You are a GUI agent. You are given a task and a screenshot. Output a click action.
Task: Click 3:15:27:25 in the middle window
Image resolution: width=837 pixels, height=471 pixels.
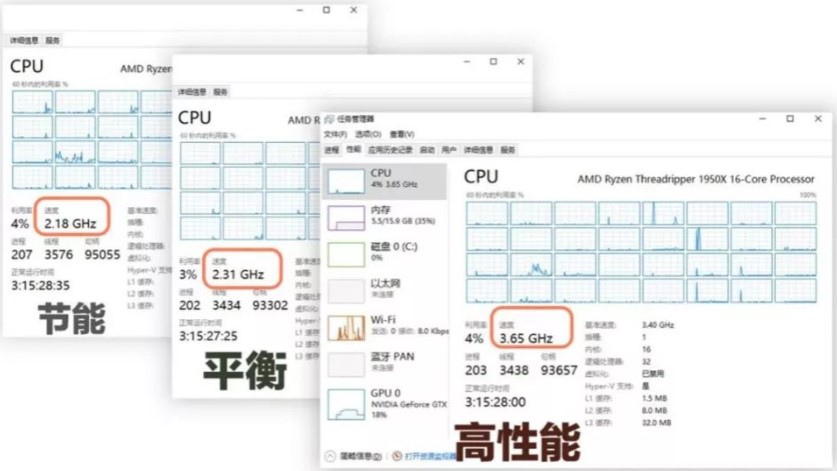pyautogui.click(x=208, y=336)
